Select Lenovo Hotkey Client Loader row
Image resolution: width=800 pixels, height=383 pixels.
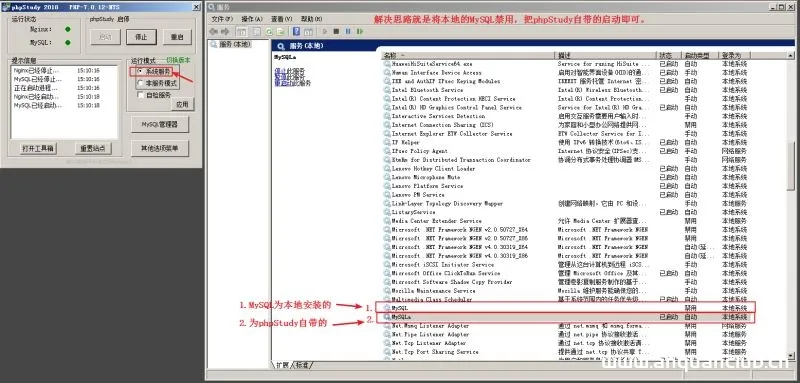(565, 168)
